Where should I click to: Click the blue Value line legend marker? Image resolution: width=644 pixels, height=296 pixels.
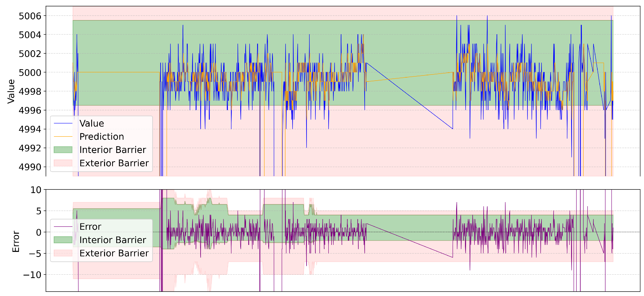(63, 123)
